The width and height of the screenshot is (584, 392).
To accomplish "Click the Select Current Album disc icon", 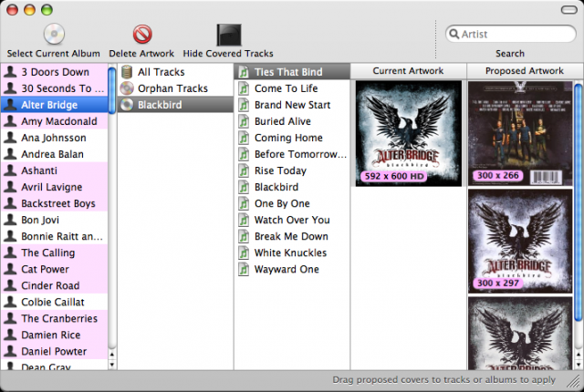I will (x=54, y=34).
